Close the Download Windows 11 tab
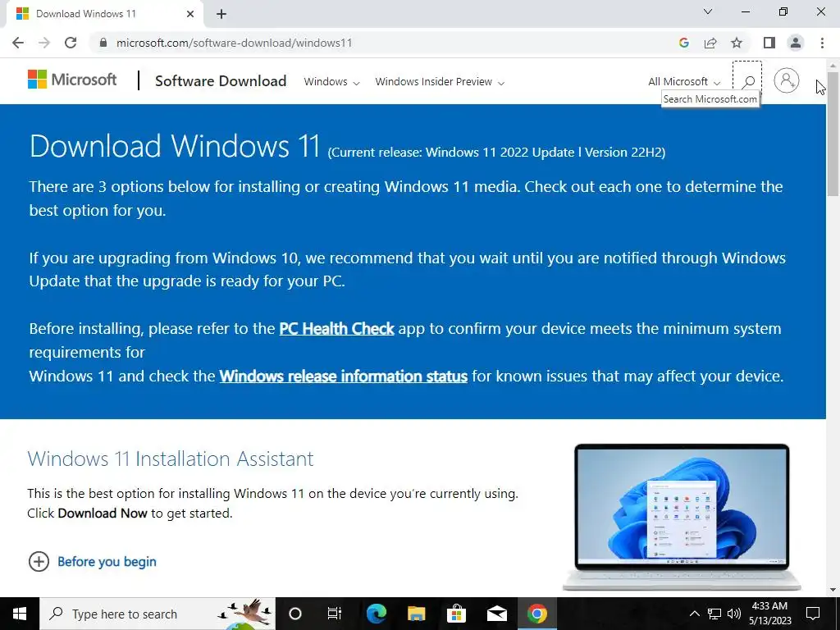840x630 pixels. (190, 14)
